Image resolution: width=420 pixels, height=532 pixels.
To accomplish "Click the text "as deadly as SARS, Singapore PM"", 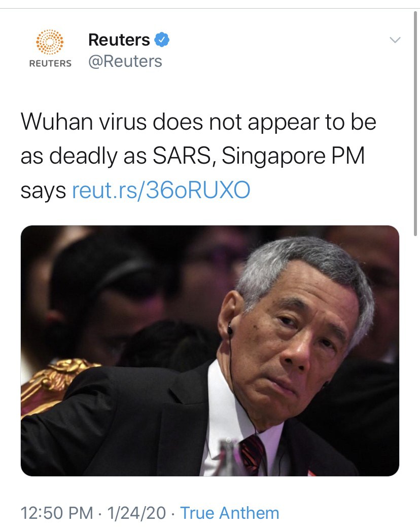I will (193, 156).
